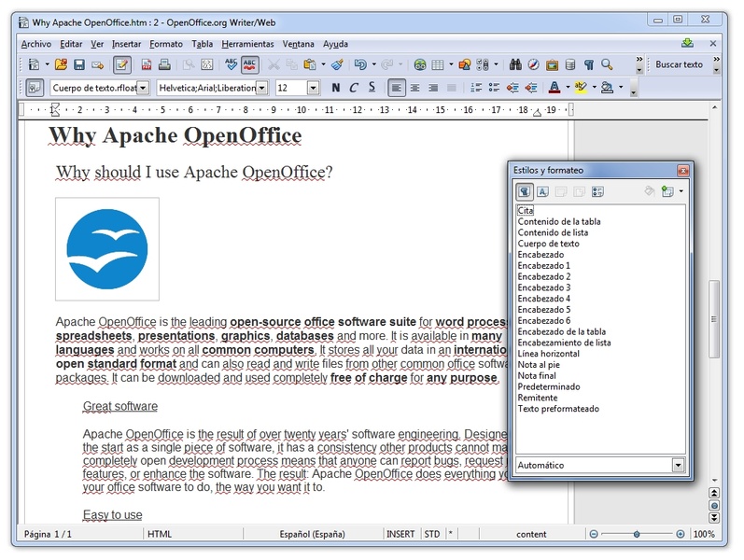Turn on bullet list
Screen dimensions: 744x560
[494, 88]
